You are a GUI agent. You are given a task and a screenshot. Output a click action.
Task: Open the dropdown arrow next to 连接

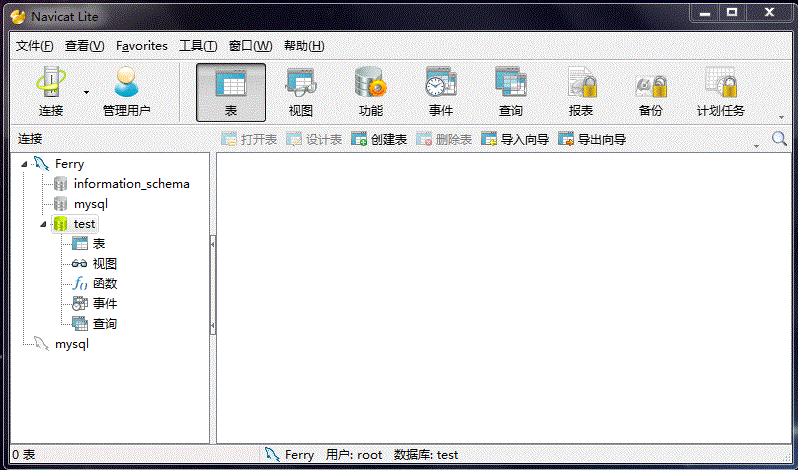86,92
